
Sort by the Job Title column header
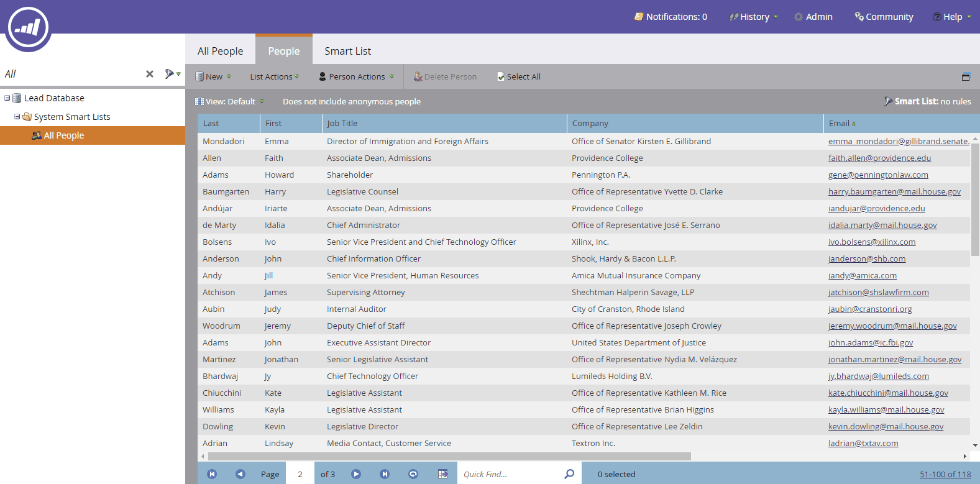444,123
